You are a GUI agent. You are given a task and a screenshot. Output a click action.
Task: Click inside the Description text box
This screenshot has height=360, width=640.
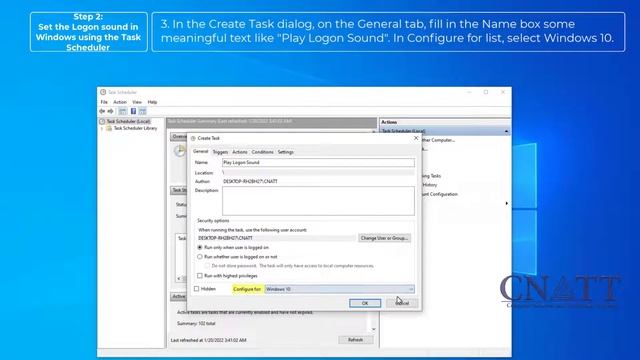click(x=318, y=201)
